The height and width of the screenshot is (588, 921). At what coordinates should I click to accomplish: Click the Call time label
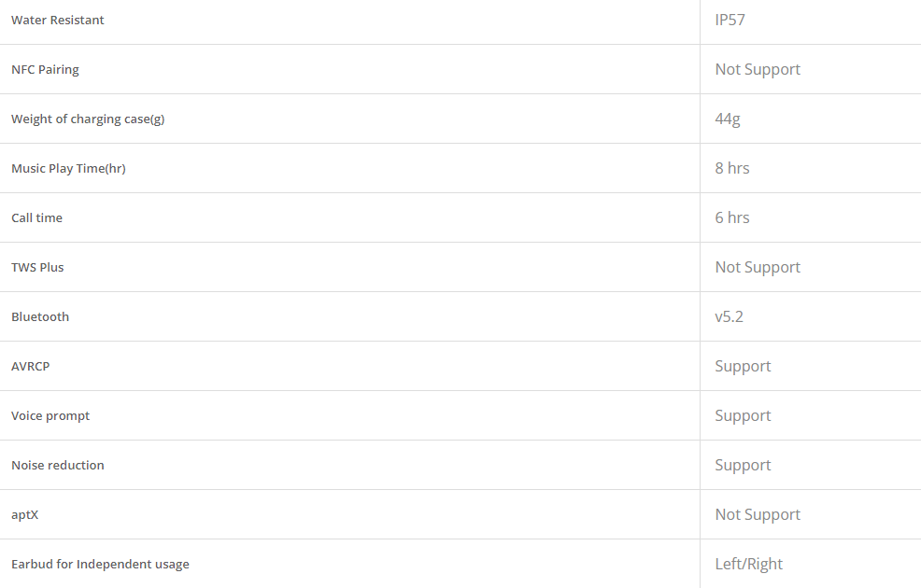[x=37, y=217]
